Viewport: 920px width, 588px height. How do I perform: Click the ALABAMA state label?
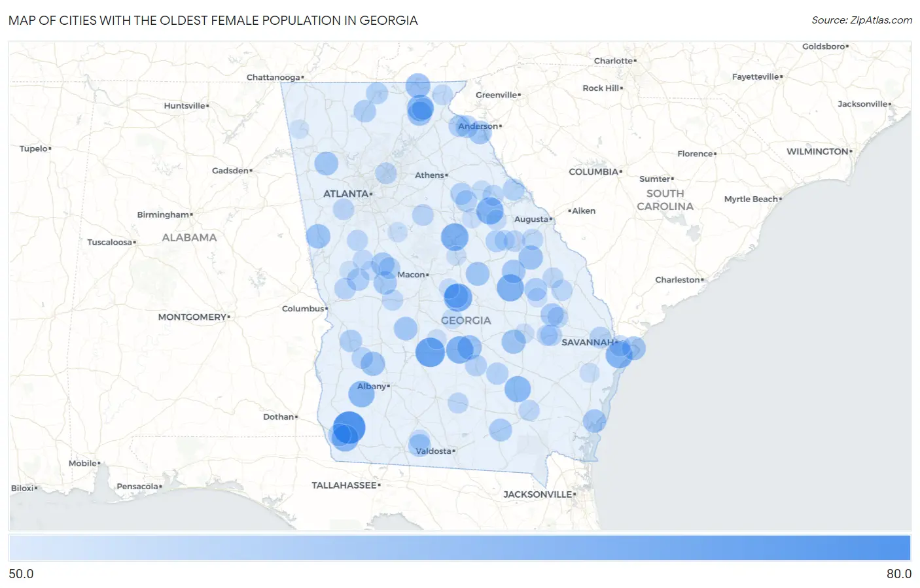tap(189, 237)
